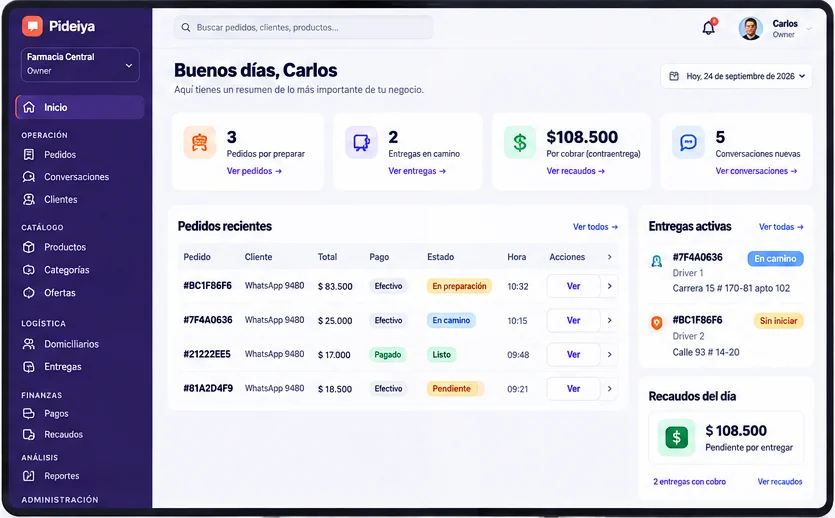835x518 pixels.
Task: Click the Conversaciones nuevas chat icon
Action: pos(688,143)
